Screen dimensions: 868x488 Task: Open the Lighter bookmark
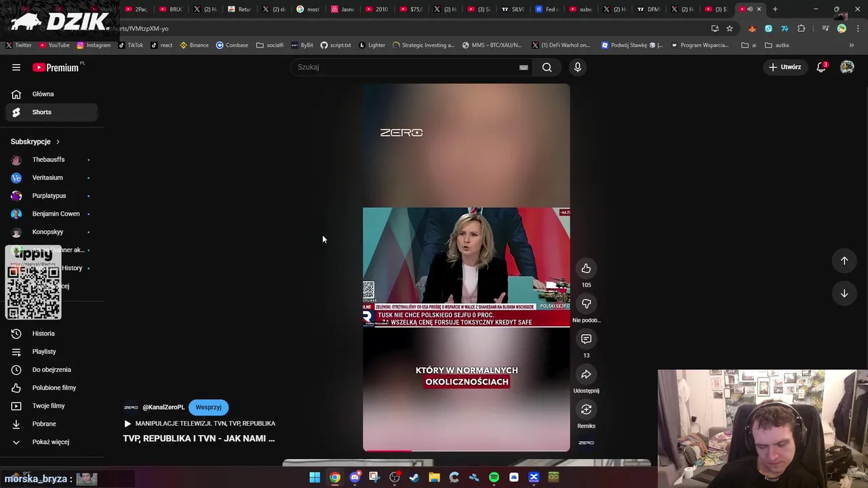click(x=372, y=45)
